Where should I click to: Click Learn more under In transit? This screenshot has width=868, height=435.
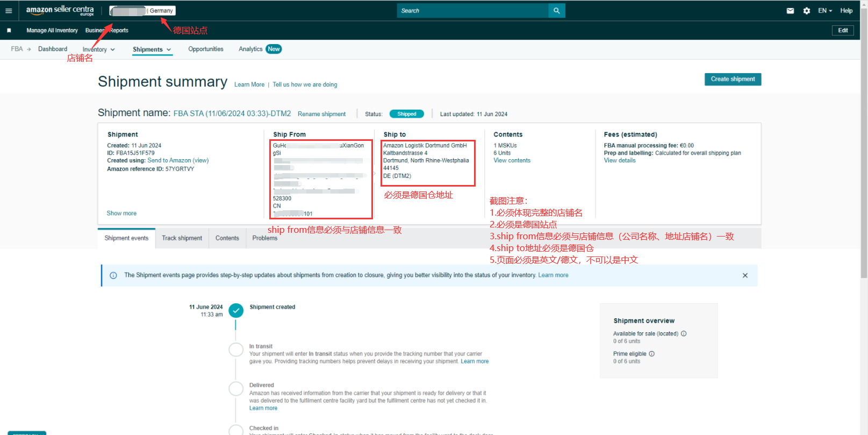475,361
